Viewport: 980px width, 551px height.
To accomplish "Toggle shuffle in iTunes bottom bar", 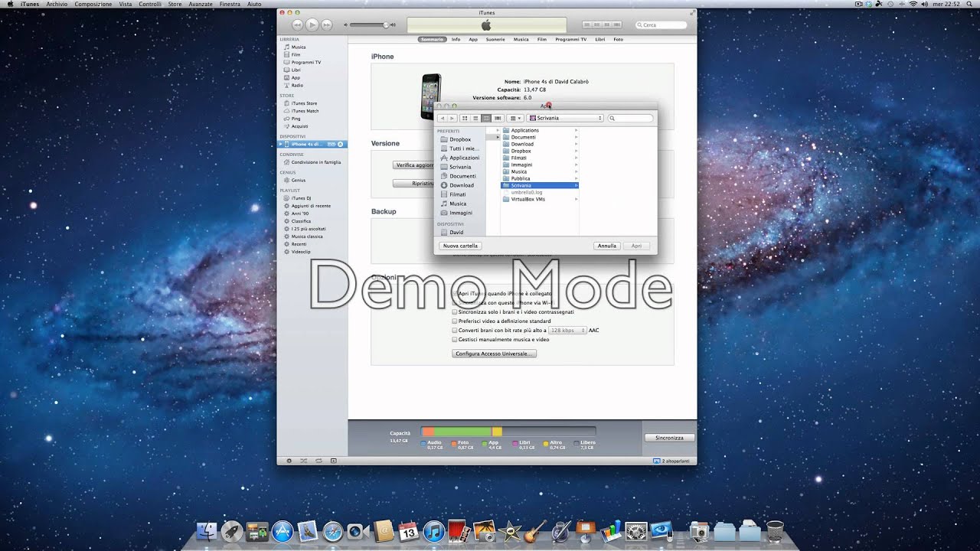I will (304, 461).
